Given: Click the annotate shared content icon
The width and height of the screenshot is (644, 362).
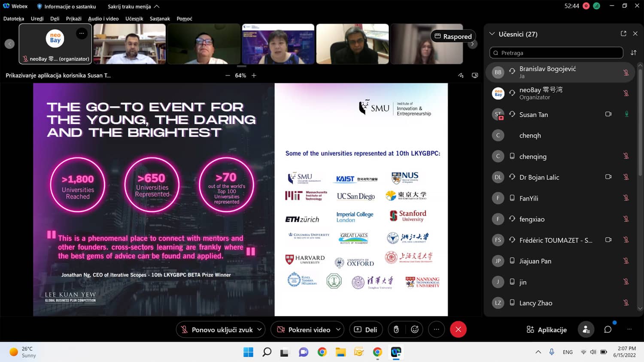Looking at the screenshot, I should (461, 75).
